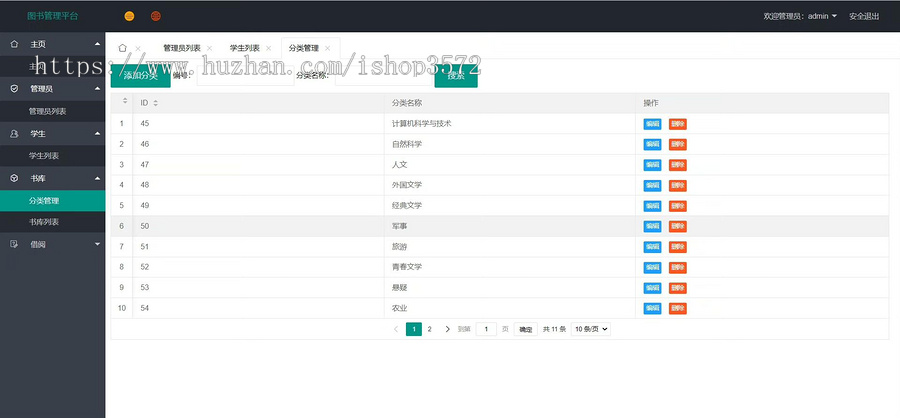Open the home tab icon

point(122,48)
